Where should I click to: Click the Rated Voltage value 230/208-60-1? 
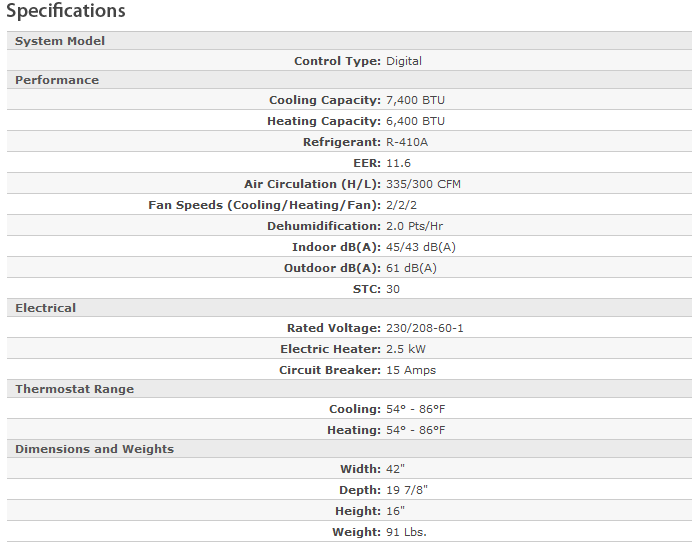[425, 328]
